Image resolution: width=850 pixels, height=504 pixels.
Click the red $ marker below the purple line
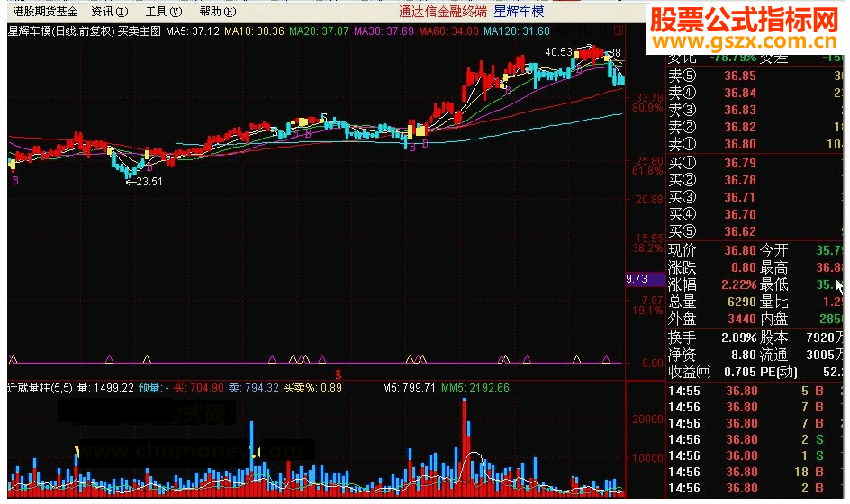[x=339, y=374]
